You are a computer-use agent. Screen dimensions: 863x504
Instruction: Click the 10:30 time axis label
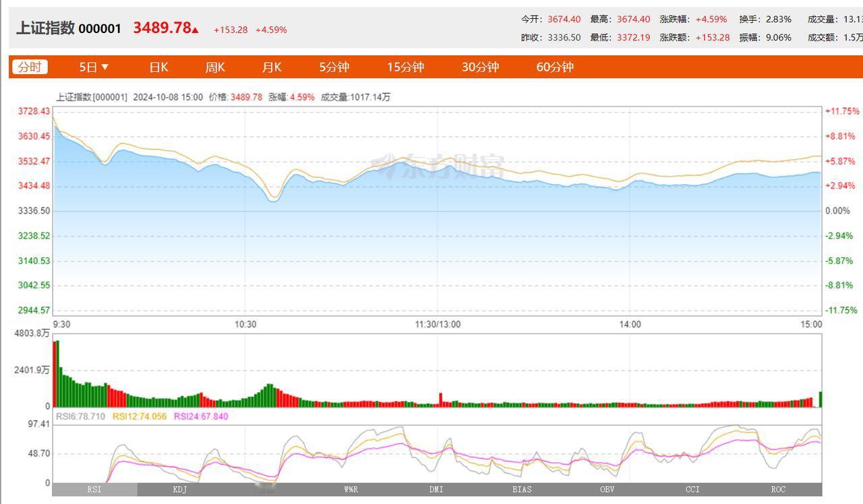click(x=245, y=324)
